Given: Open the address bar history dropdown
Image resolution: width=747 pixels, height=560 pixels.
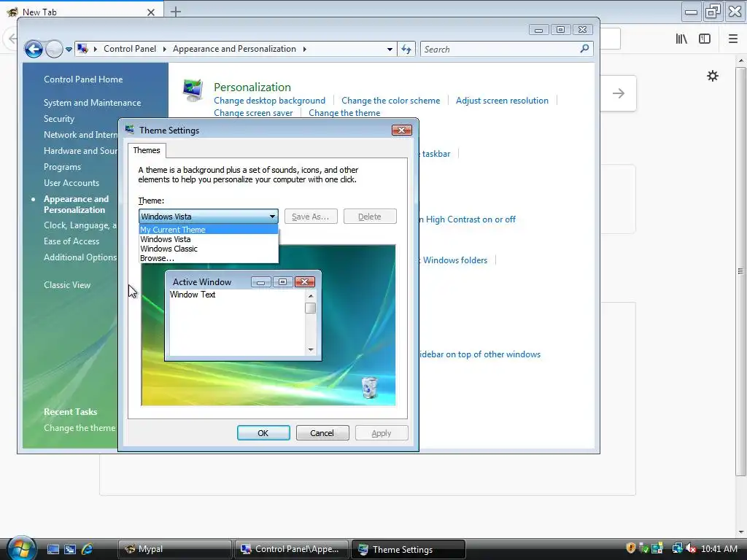Looking at the screenshot, I should [x=390, y=49].
